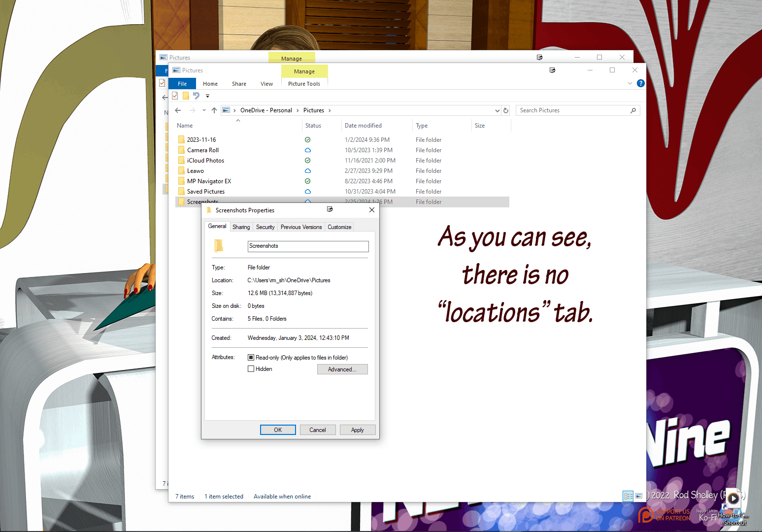This screenshot has height=532, width=762.
Task: Click synced status icon for 2023-11-16
Action: (308, 140)
